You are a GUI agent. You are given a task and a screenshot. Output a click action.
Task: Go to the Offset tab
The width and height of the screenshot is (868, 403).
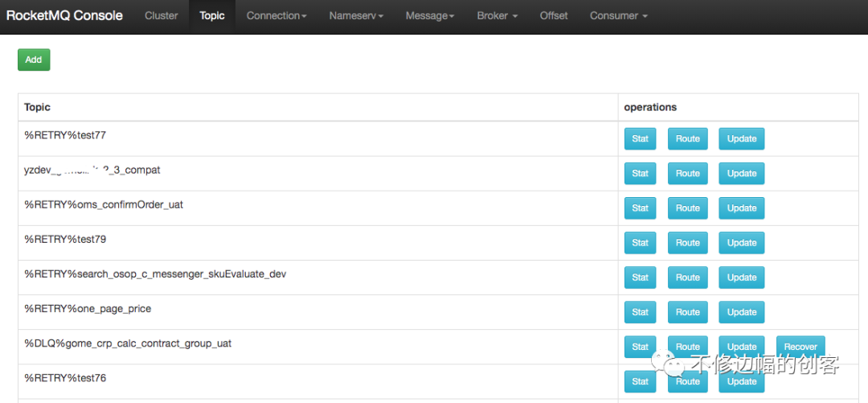click(x=554, y=16)
